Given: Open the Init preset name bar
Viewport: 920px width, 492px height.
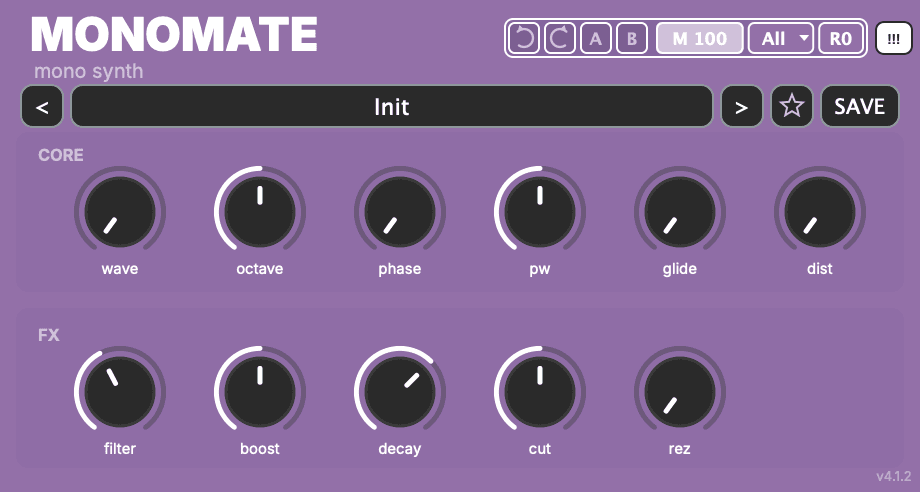Looking at the screenshot, I should pos(392,106).
